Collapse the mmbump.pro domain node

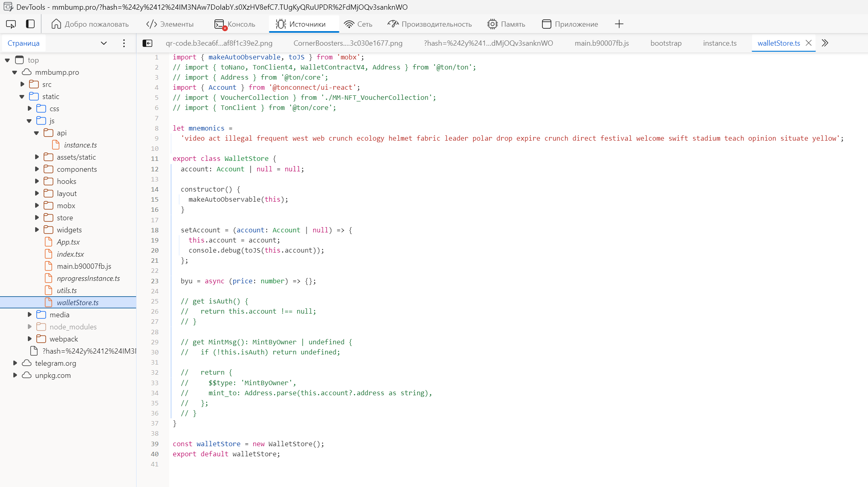tap(15, 72)
